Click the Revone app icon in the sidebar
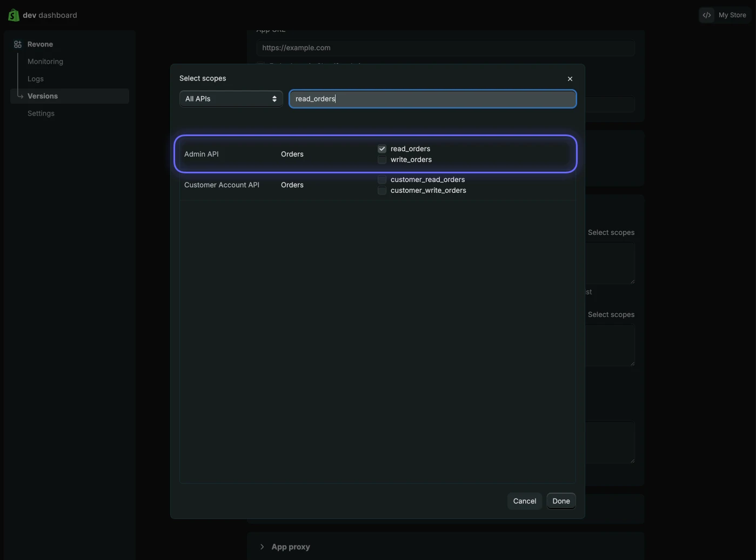This screenshot has height=560, width=756. [18, 44]
